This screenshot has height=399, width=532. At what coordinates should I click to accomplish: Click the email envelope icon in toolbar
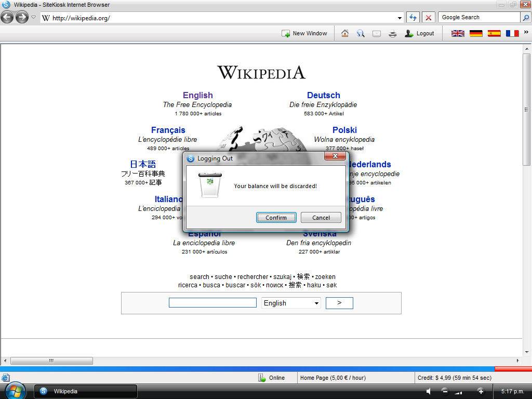[x=377, y=33]
